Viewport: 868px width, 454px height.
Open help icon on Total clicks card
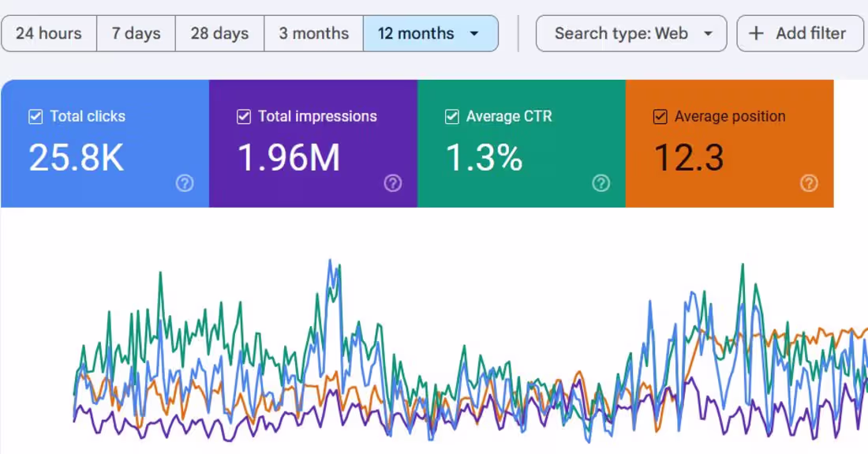pyautogui.click(x=185, y=183)
